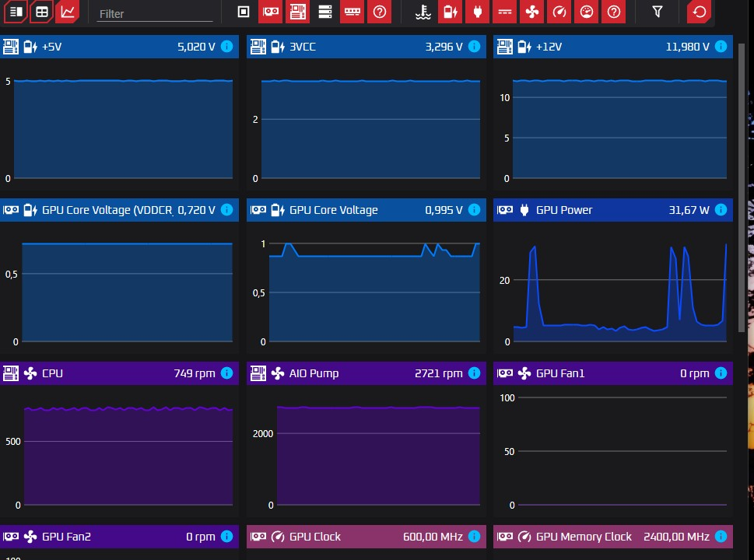Viewport: 754px width, 560px height.
Task: Click the vertical scrollbar thumb on the right
Action: coord(742,187)
